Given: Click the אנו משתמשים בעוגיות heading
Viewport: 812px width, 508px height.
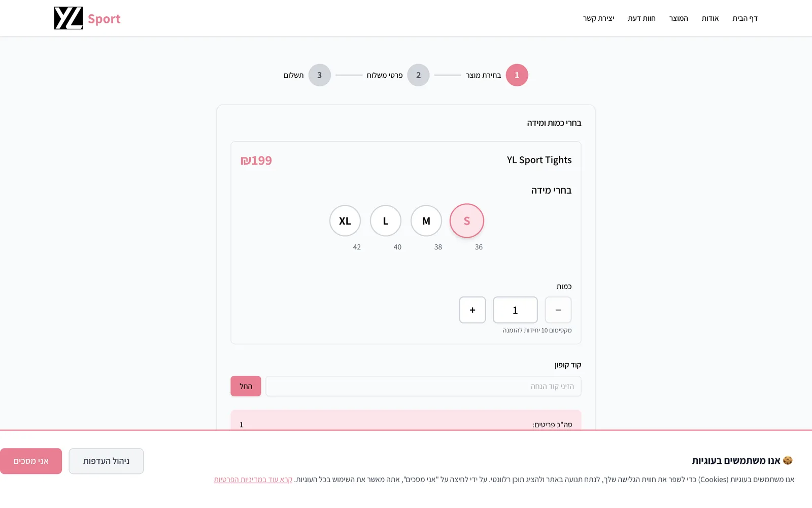Looking at the screenshot, I should [x=736, y=461].
